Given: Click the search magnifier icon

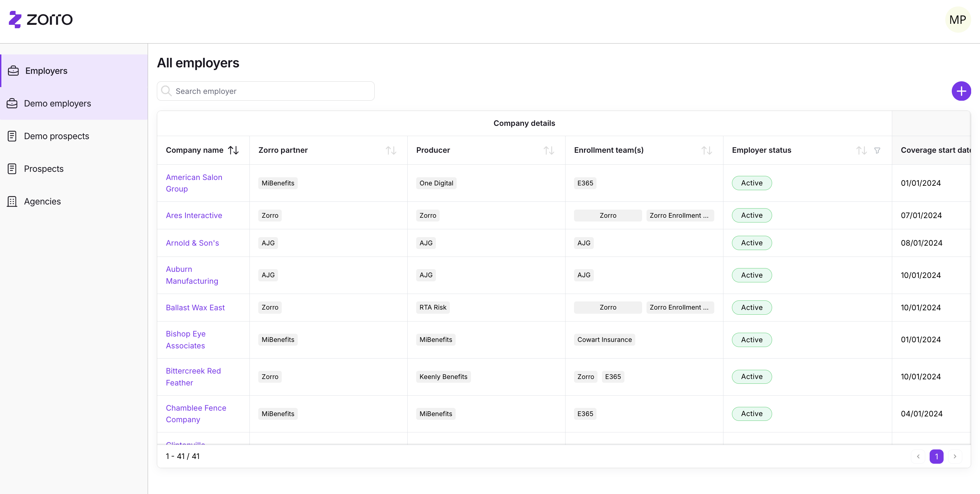Looking at the screenshot, I should point(166,91).
